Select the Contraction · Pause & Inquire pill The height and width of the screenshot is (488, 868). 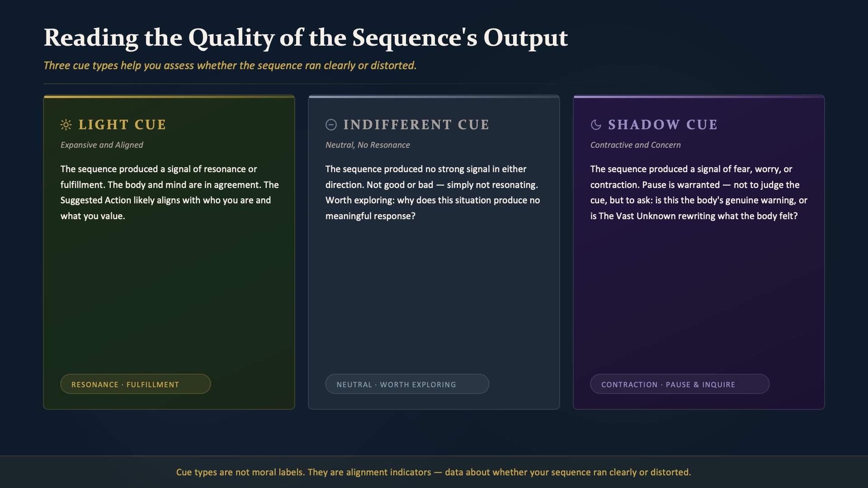[x=679, y=384]
